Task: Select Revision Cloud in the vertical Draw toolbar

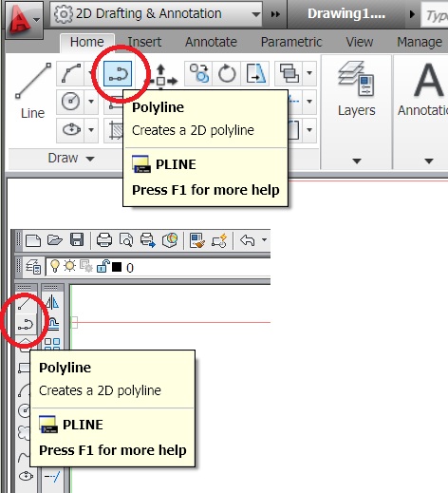Action: tap(24, 432)
